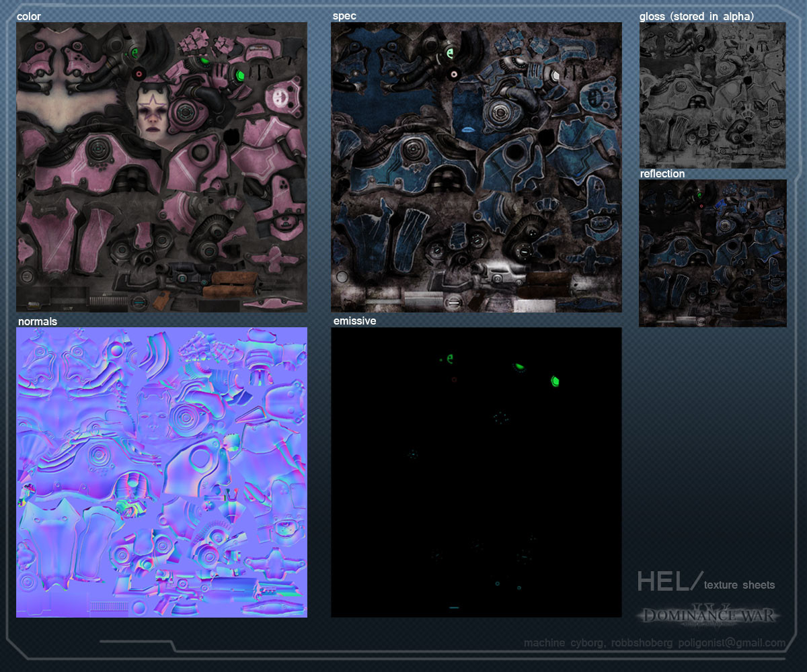Click the "emissive" label
This screenshot has height=672, width=807.
pos(354,321)
